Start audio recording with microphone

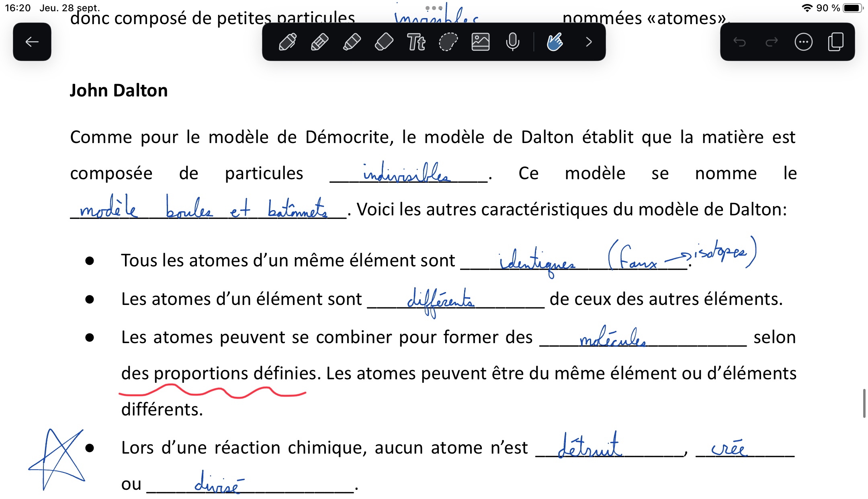tap(513, 42)
